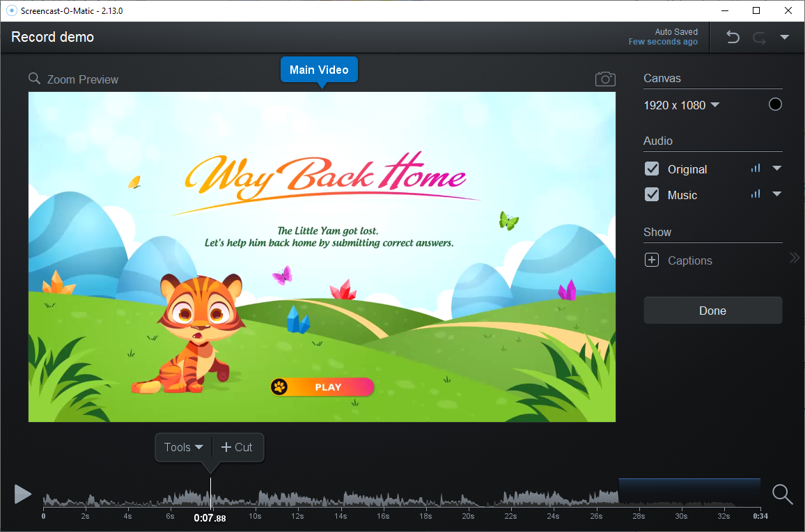Open the Zoom Preview label
Image resolution: width=805 pixels, height=532 pixels.
[x=83, y=79]
